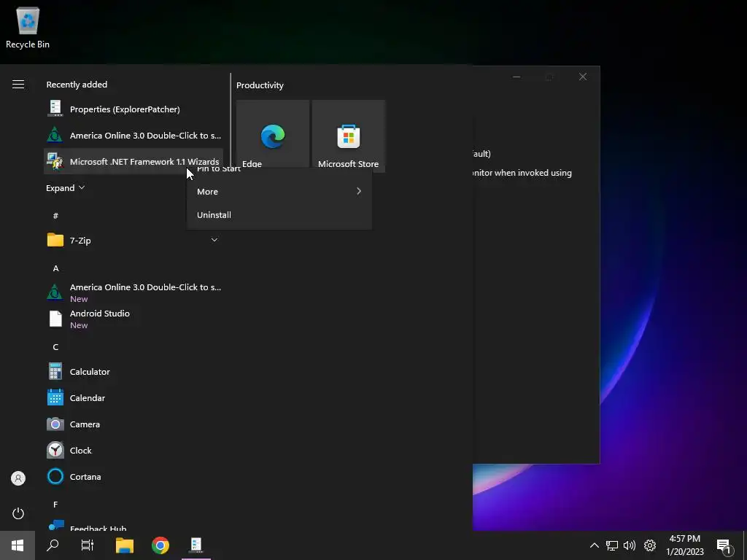Close the background Properties window
The image size is (747, 560).
583,77
